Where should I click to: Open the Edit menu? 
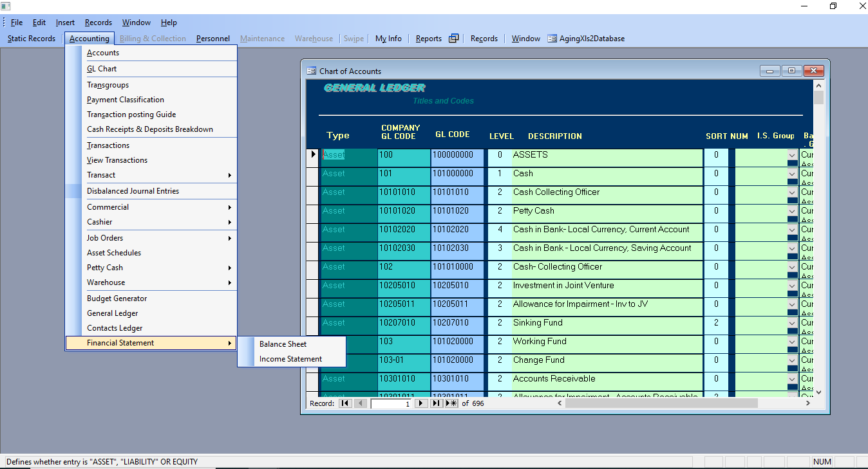pos(39,23)
